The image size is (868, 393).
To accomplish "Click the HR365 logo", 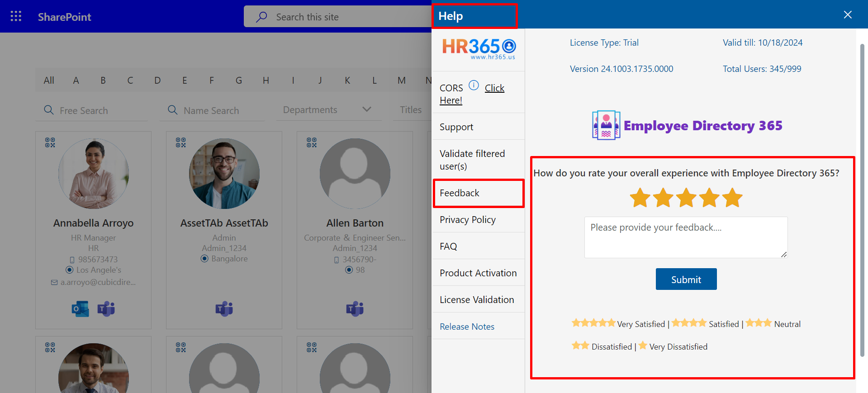I will point(479,49).
